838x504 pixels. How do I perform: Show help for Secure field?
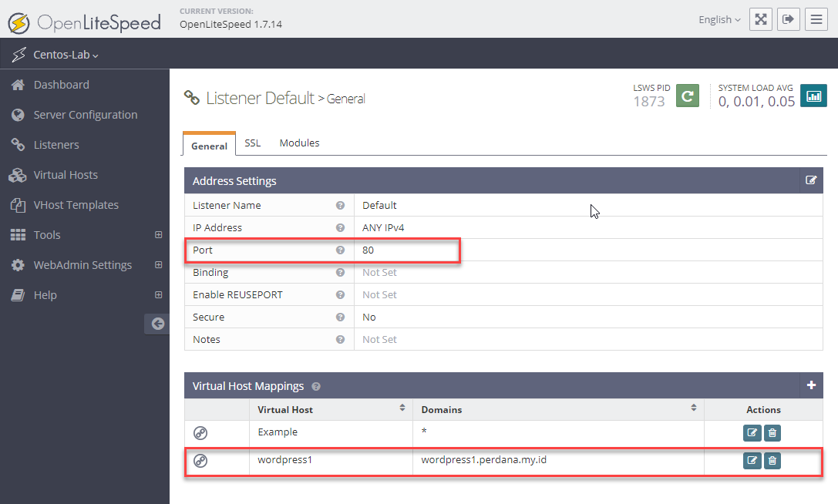tap(340, 318)
